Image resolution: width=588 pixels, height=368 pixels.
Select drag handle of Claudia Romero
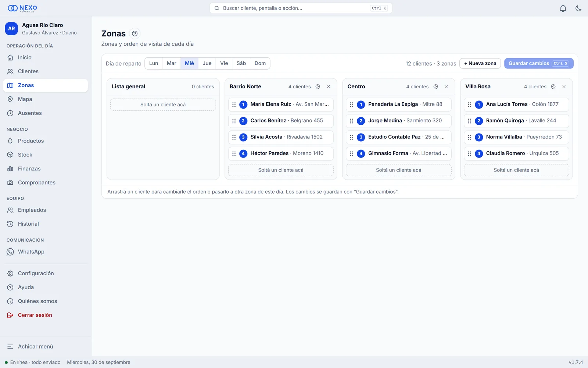click(x=470, y=153)
